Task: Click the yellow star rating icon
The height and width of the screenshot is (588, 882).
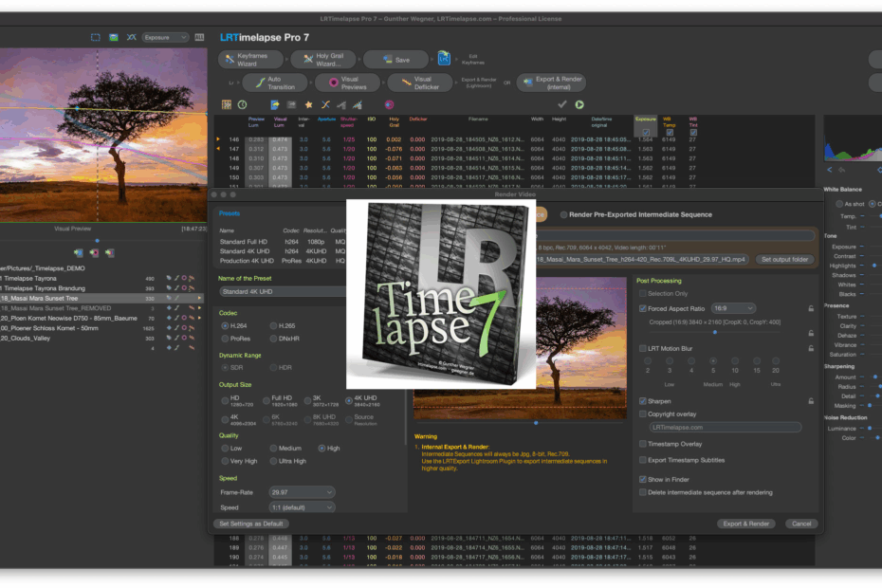Action: pos(309,104)
